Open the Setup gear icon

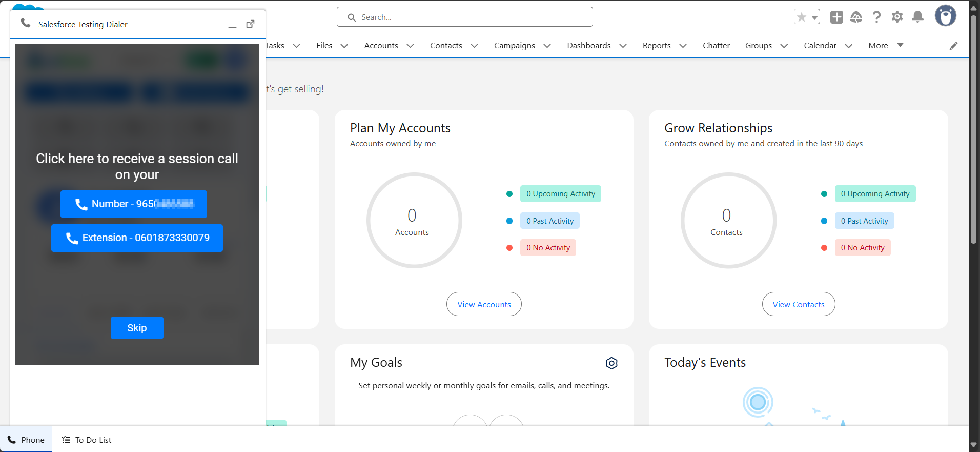tap(897, 17)
